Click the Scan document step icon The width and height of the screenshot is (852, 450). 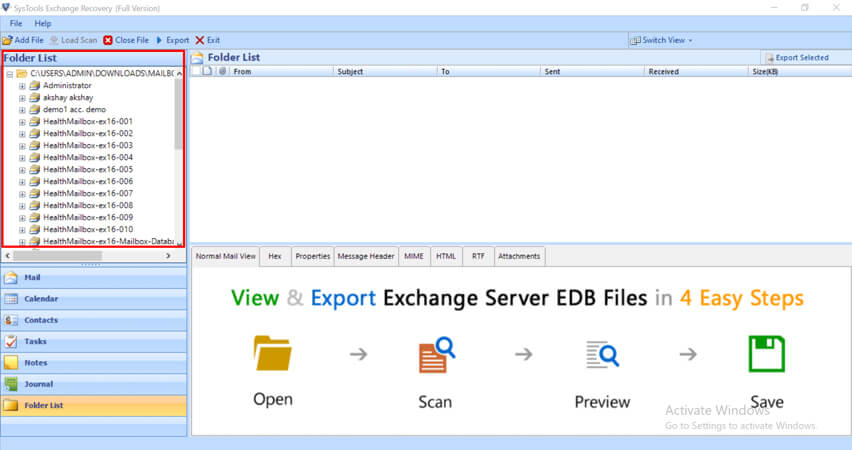pos(436,355)
